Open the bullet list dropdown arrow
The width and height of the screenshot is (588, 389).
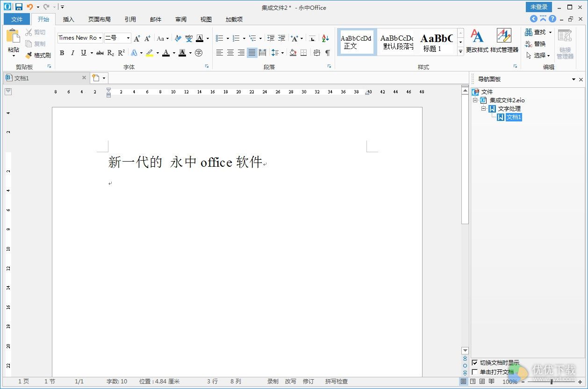coord(228,38)
